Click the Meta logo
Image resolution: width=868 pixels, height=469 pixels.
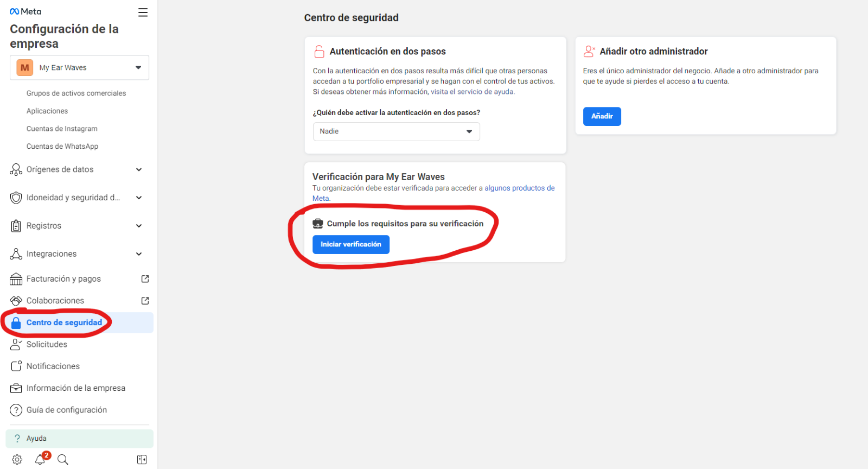pyautogui.click(x=25, y=11)
